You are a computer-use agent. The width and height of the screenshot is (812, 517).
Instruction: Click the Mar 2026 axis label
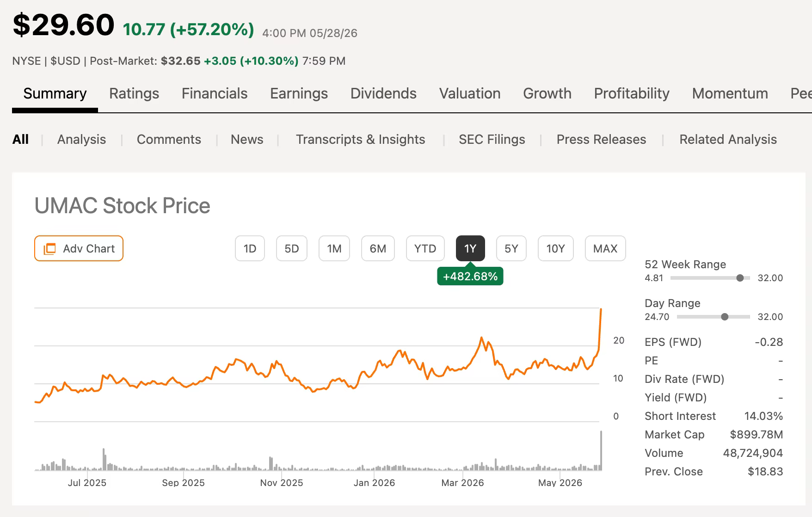[462, 483]
